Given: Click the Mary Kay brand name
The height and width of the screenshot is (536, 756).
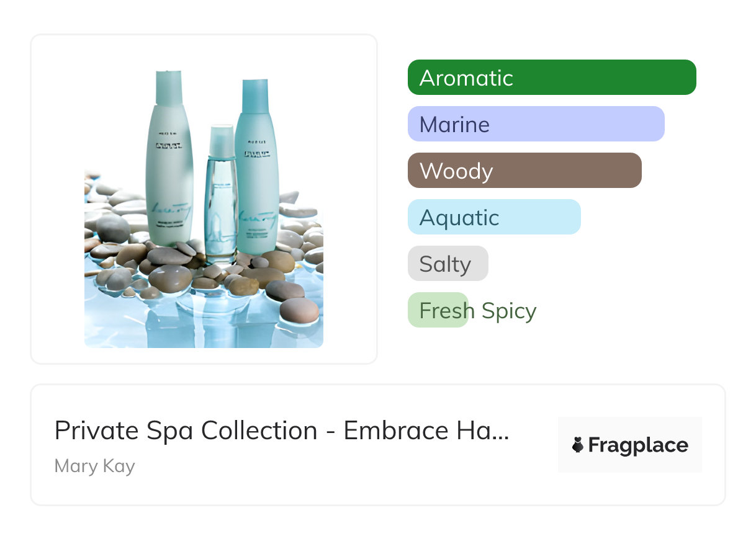Looking at the screenshot, I should 94,466.
